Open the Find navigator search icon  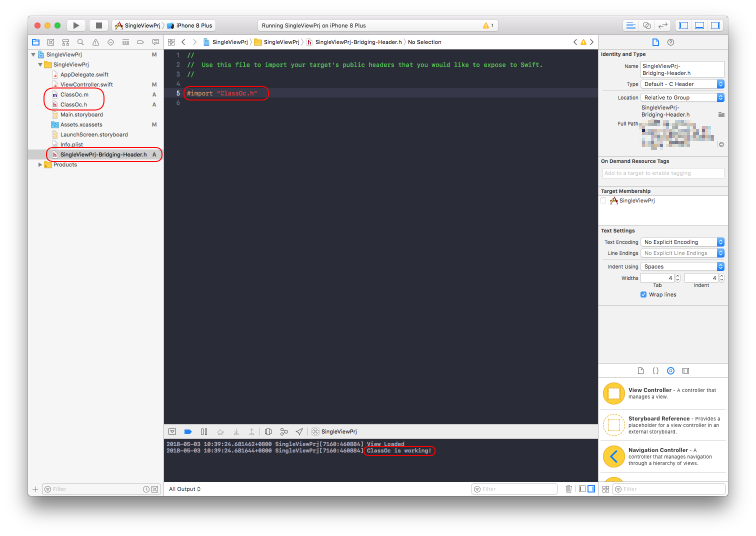click(x=80, y=42)
